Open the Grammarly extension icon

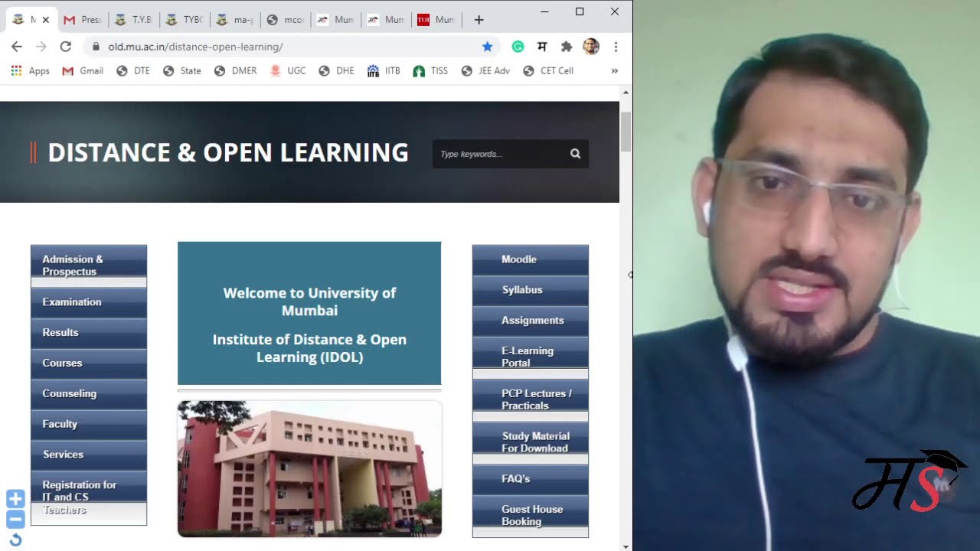[518, 47]
